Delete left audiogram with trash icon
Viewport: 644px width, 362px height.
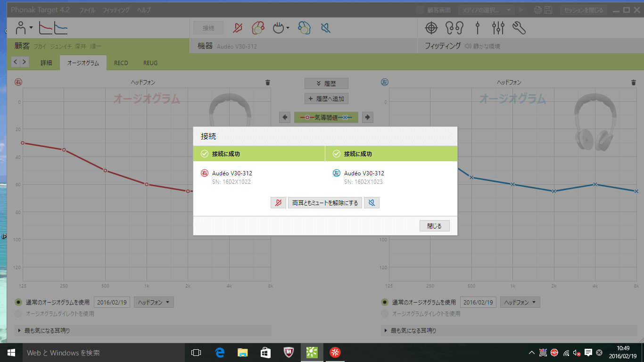[x=634, y=82]
